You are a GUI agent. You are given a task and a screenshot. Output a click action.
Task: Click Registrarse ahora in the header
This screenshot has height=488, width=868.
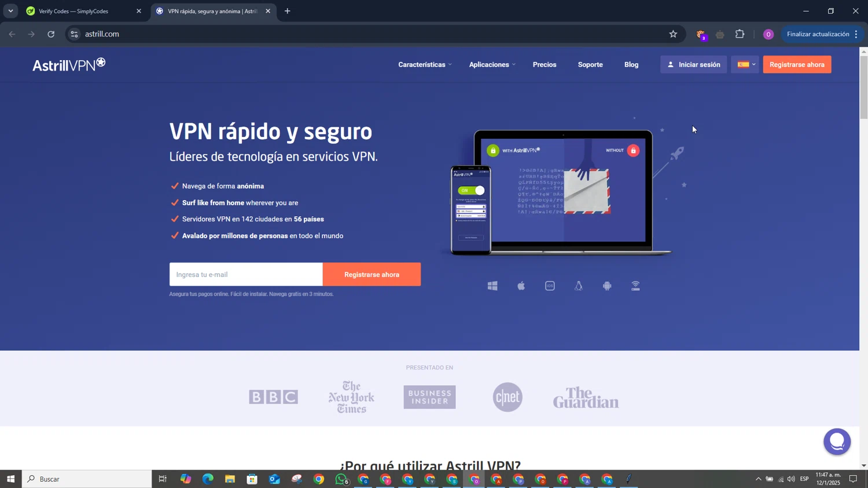(797, 64)
